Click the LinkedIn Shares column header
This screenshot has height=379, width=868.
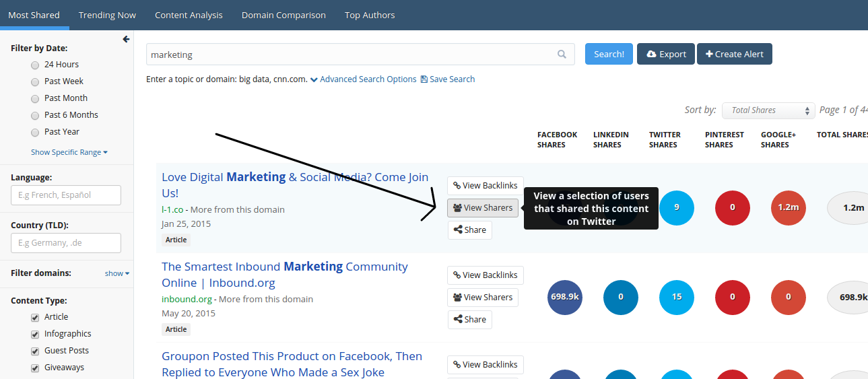[x=611, y=139]
